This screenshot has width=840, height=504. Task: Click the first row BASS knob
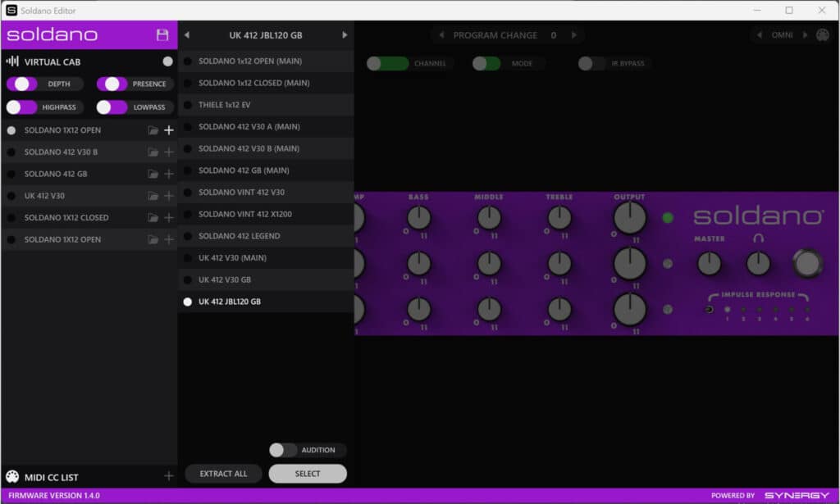pos(418,218)
